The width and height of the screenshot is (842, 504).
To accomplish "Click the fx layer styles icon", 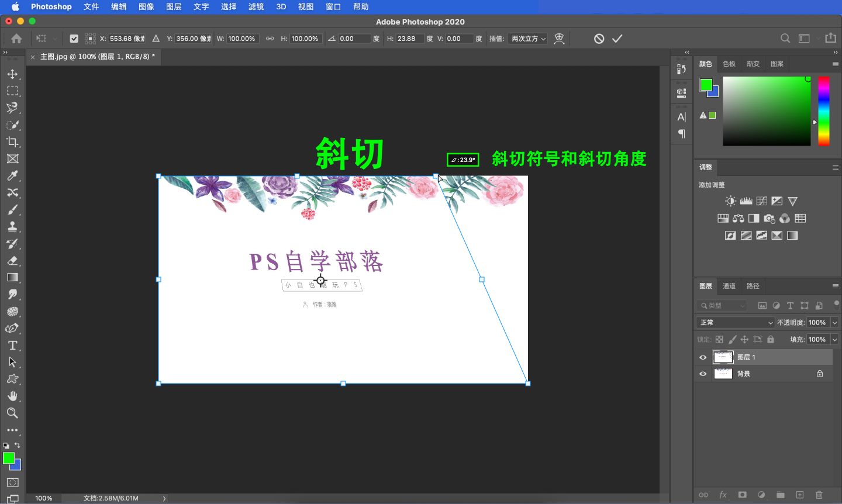I will pyautogui.click(x=723, y=494).
